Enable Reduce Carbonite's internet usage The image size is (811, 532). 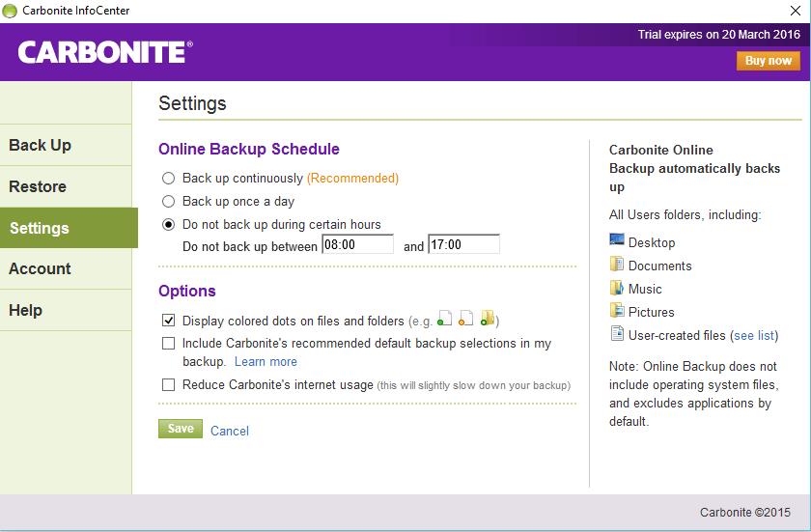[168, 384]
